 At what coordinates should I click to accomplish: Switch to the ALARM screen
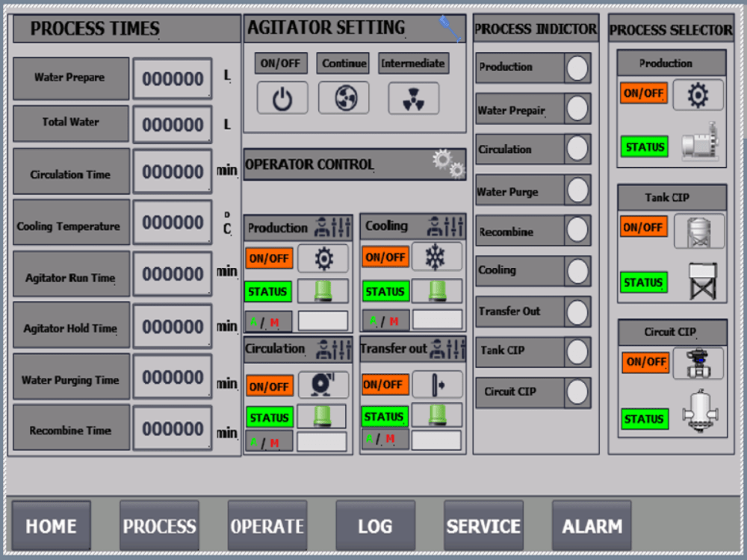pos(591,526)
